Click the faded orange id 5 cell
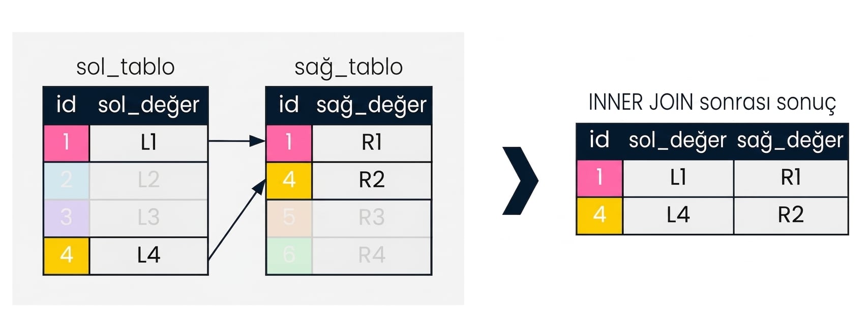 coord(289,218)
